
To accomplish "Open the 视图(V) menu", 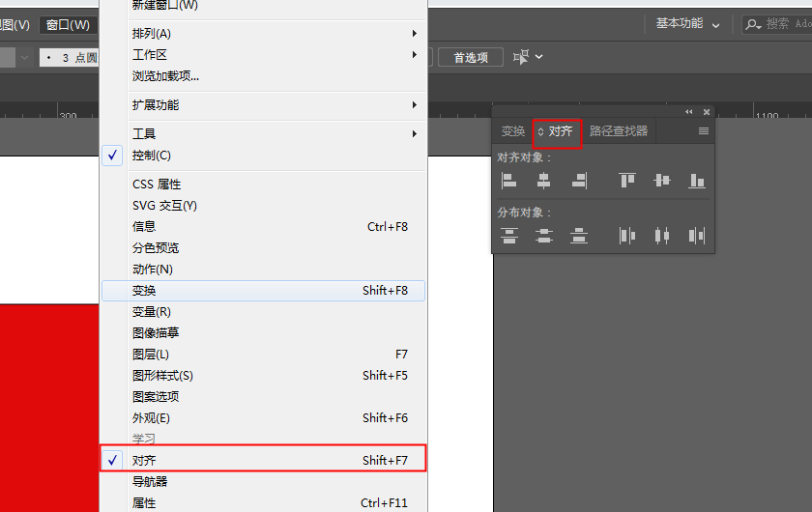I will coord(14,24).
